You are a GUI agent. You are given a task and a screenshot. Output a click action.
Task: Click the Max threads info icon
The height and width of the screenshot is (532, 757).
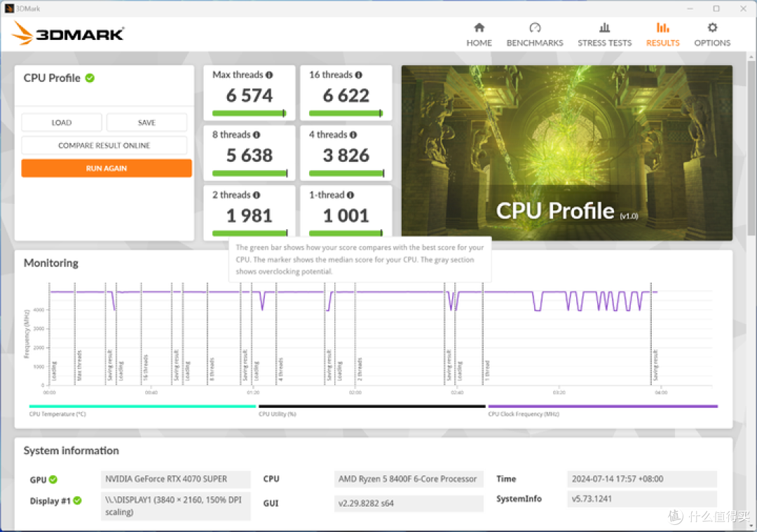coord(269,75)
